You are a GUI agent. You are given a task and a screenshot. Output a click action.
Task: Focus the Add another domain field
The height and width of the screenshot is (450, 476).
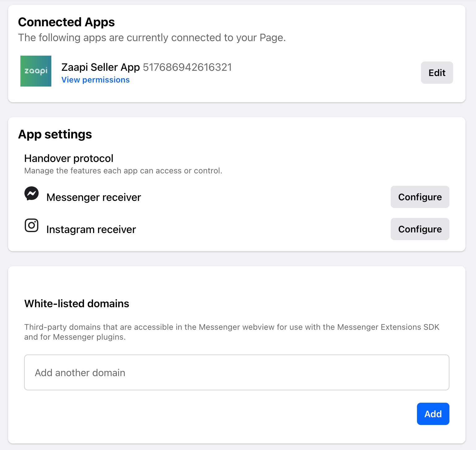coord(236,372)
